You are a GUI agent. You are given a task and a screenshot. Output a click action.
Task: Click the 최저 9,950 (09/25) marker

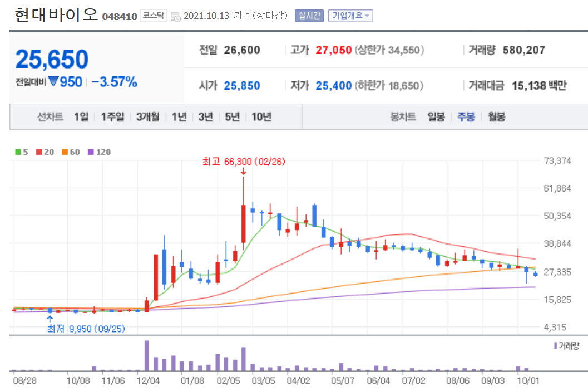86,329
